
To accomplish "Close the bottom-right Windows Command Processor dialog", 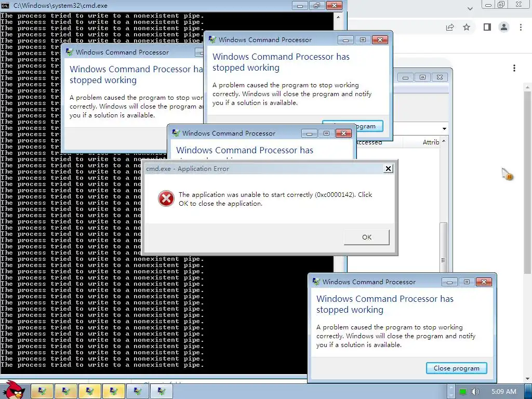I will pyautogui.click(x=484, y=282).
